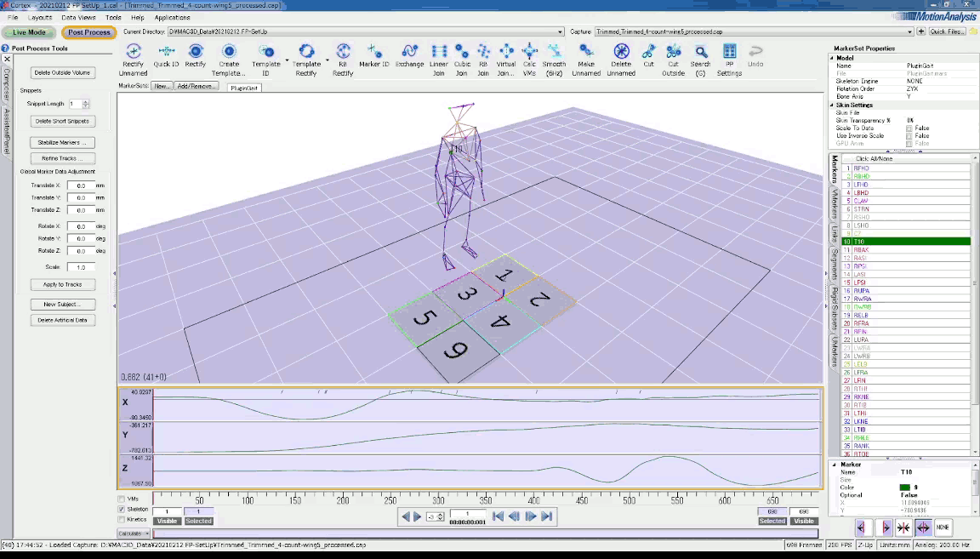Click the outward arrows range icon

(923, 528)
